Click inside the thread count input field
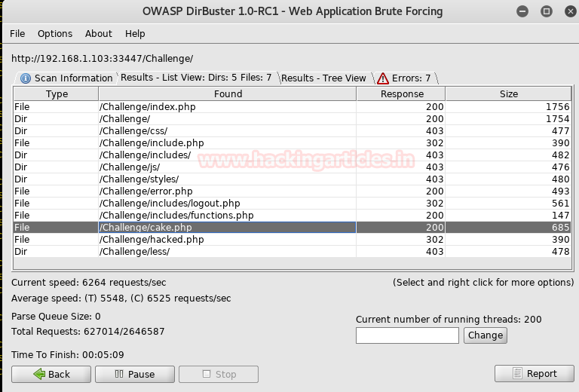 [x=407, y=335]
